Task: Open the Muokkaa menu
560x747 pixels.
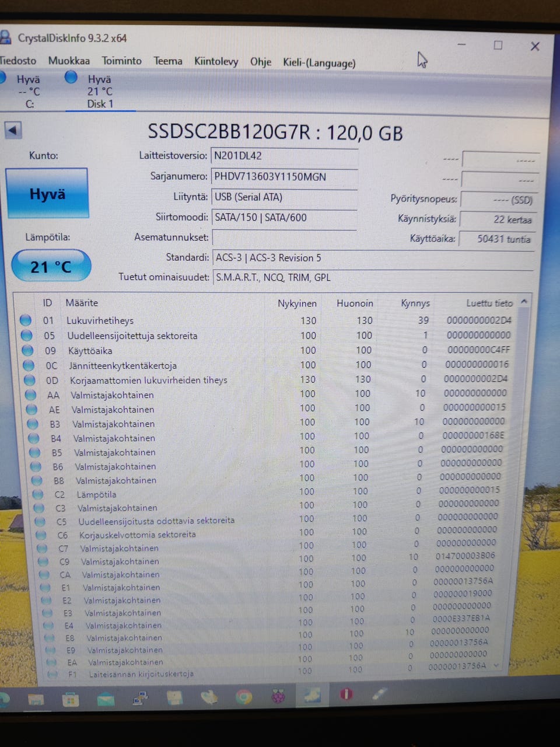Action: point(69,61)
